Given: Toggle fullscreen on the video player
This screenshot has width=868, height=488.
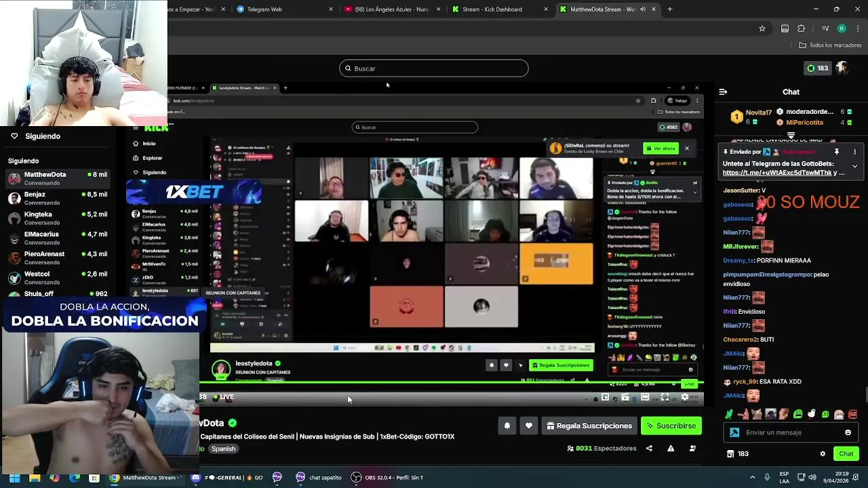Looking at the screenshot, I should point(665,398).
